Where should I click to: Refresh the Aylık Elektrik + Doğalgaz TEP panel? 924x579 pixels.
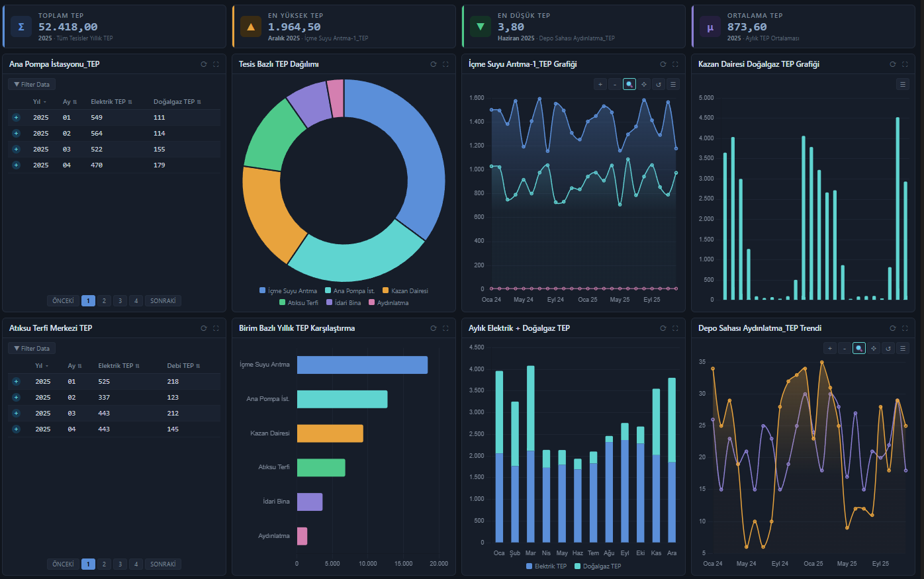[663, 328]
